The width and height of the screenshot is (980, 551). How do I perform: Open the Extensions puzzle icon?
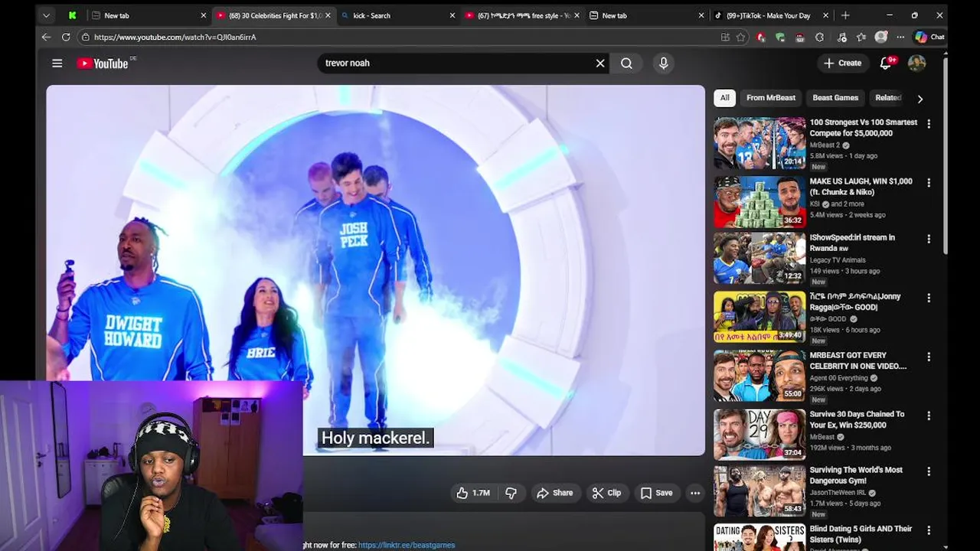tap(820, 37)
